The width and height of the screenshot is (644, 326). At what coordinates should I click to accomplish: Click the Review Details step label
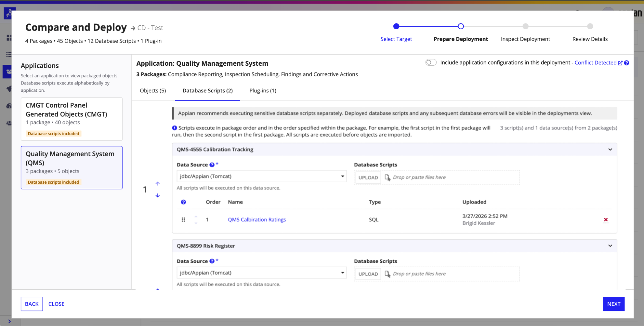click(590, 39)
